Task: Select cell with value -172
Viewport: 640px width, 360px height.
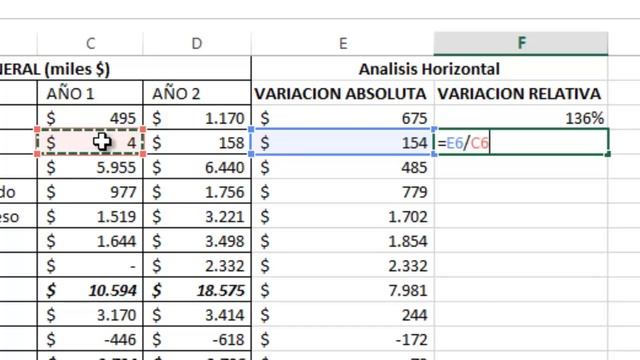Action: [x=343, y=339]
